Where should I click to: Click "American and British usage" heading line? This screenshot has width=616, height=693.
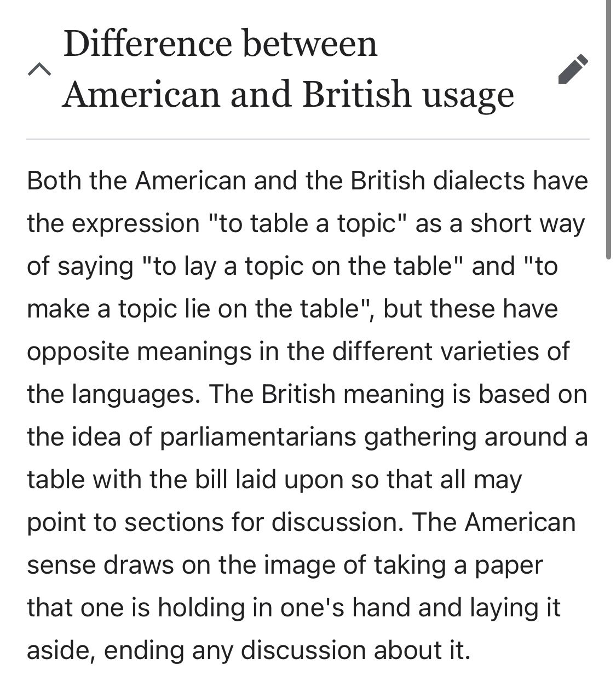(x=288, y=94)
